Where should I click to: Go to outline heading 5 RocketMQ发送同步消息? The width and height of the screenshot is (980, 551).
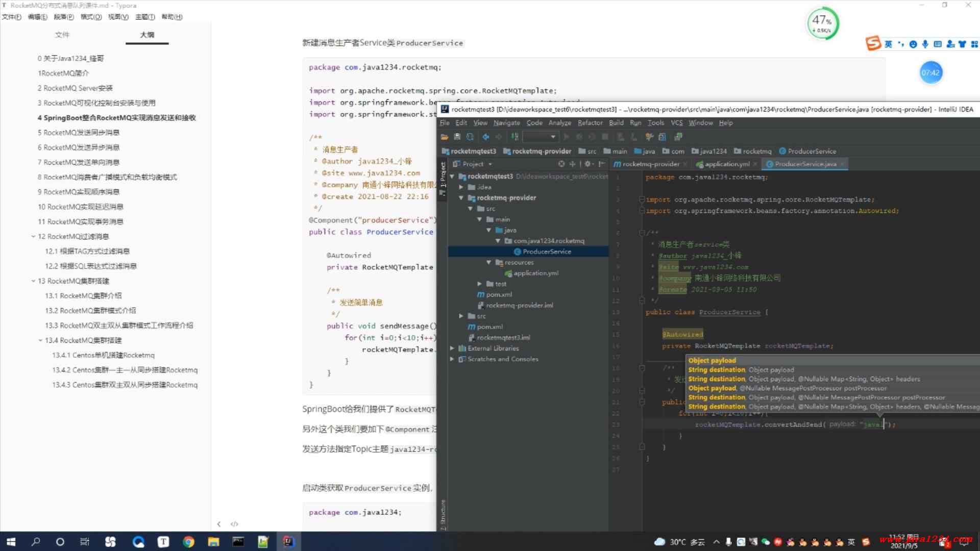[x=79, y=132]
